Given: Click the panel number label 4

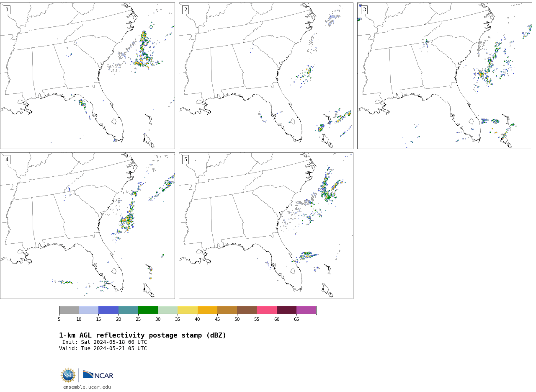Looking at the screenshot, I should point(7,160).
